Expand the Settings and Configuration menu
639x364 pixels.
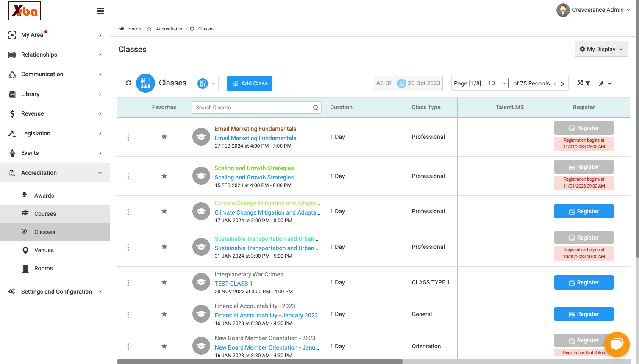click(x=55, y=292)
